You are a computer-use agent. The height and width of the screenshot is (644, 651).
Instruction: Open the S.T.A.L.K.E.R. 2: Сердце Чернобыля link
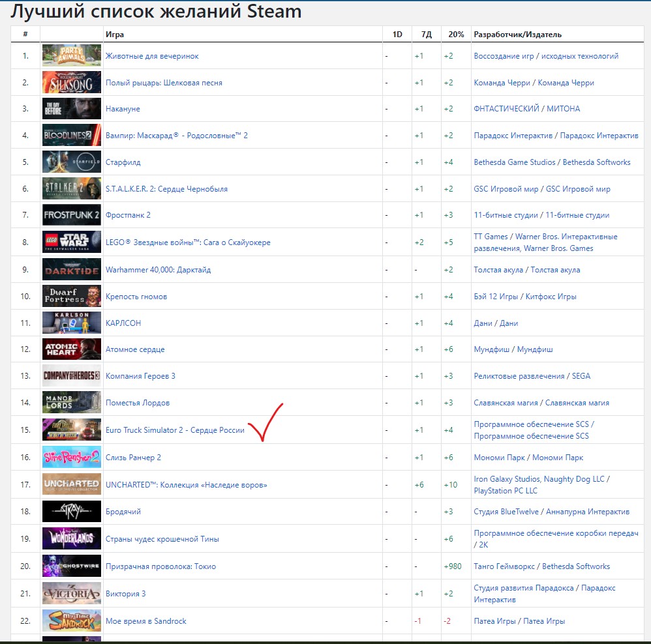[x=166, y=189]
